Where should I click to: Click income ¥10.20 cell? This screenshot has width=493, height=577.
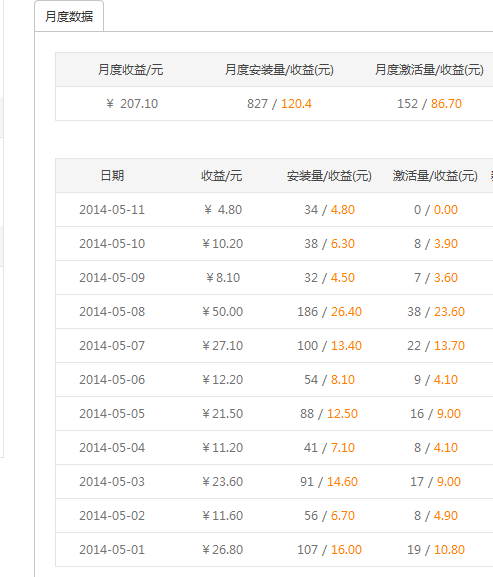click(223, 244)
